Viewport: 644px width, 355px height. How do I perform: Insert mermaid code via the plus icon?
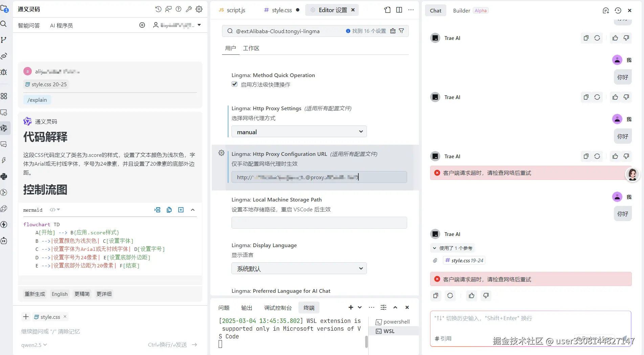(181, 210)
